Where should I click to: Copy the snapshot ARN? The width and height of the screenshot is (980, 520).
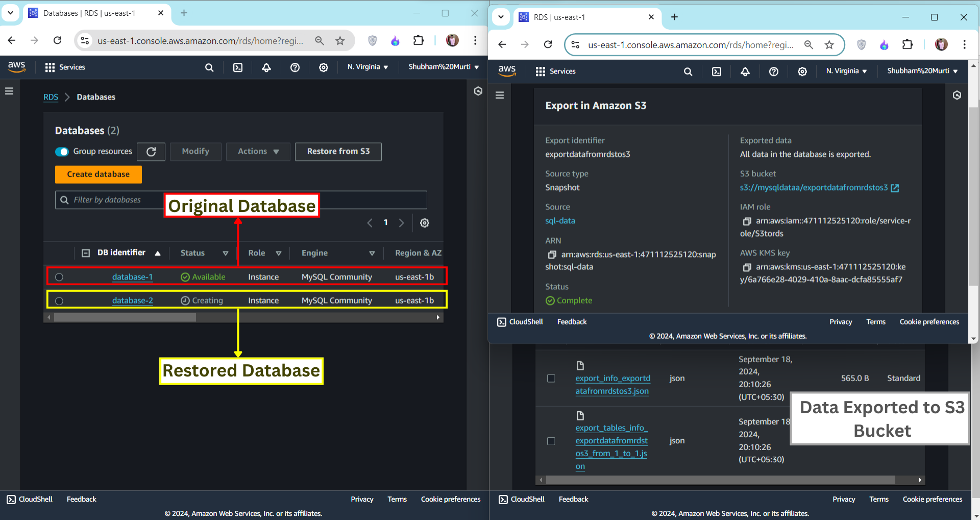pos(552,254)
